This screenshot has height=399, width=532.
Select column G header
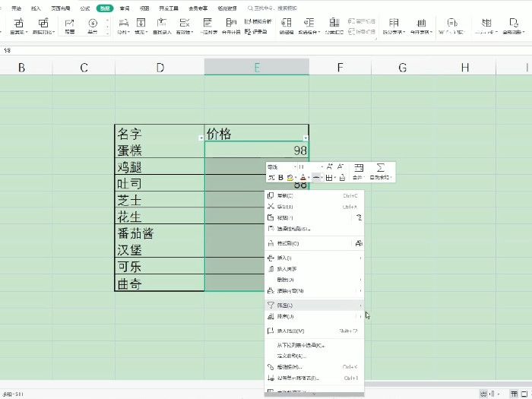(x=402, y=67)
